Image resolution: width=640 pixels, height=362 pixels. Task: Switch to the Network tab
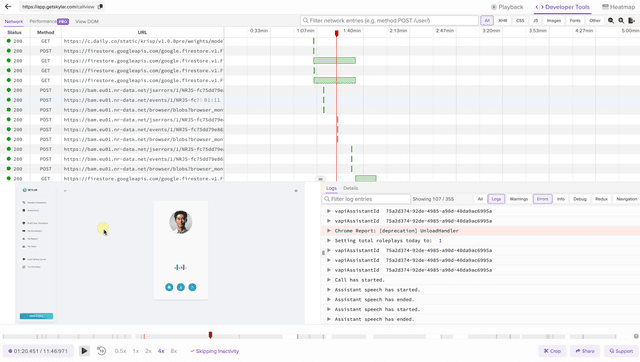[x=13, y=21]
